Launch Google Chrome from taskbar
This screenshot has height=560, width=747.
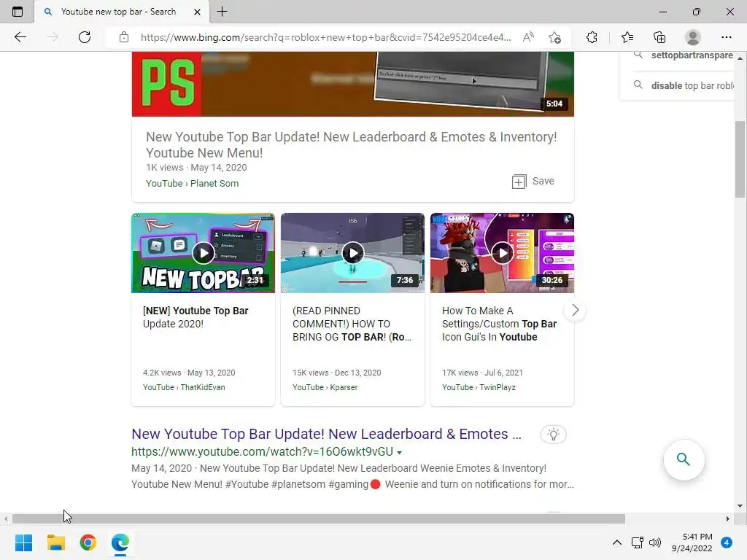pos(88,542)
